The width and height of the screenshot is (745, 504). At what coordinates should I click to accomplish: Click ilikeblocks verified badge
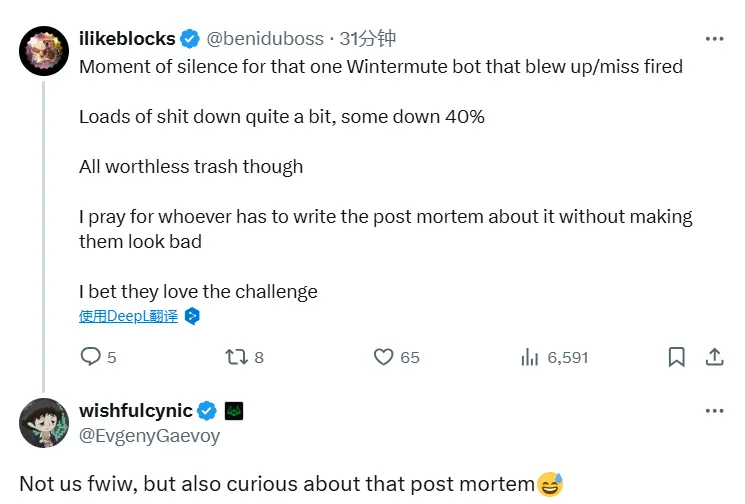190,39
